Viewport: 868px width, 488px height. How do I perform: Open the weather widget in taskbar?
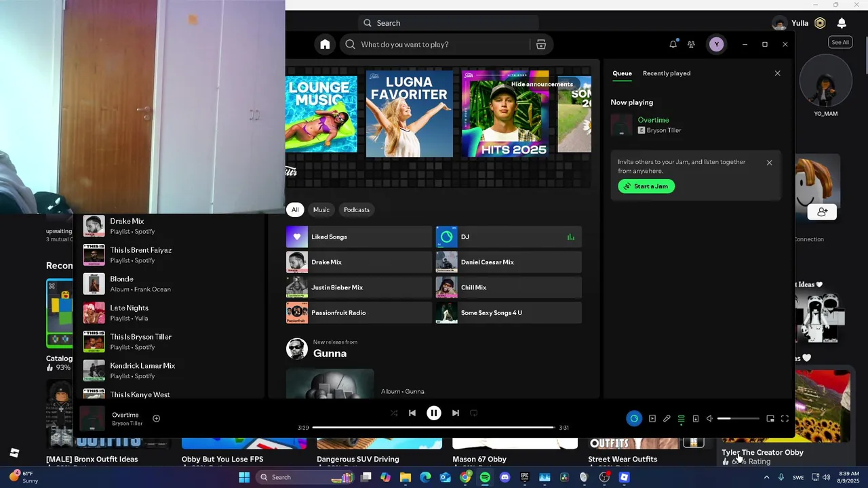24,477
